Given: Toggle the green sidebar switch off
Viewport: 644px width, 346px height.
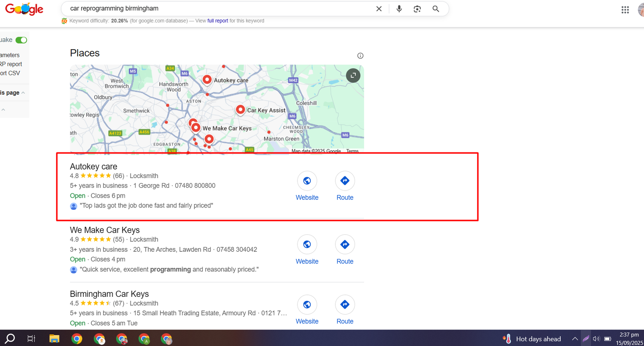Looking at the screenshot, I should click(21, 40).
